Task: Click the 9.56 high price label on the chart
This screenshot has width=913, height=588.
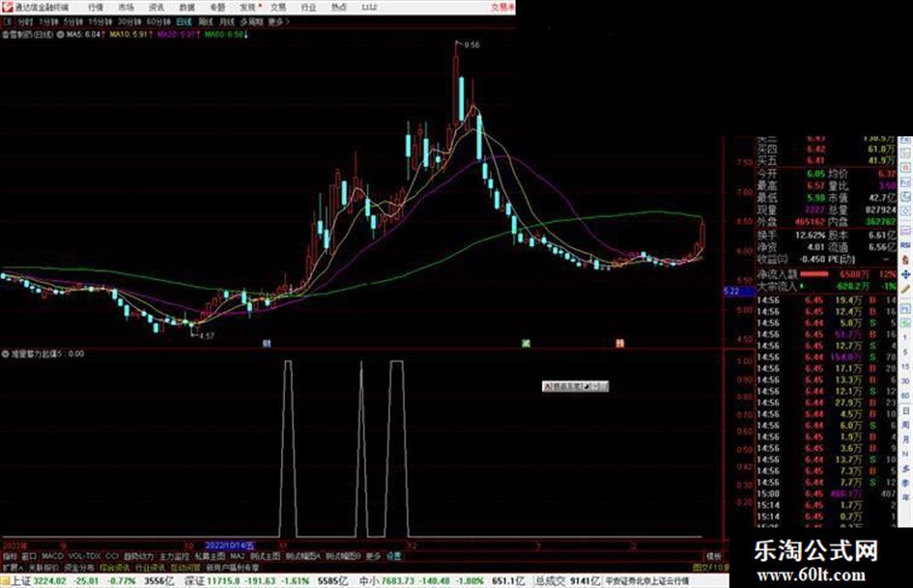Action: tap(472, 44)
